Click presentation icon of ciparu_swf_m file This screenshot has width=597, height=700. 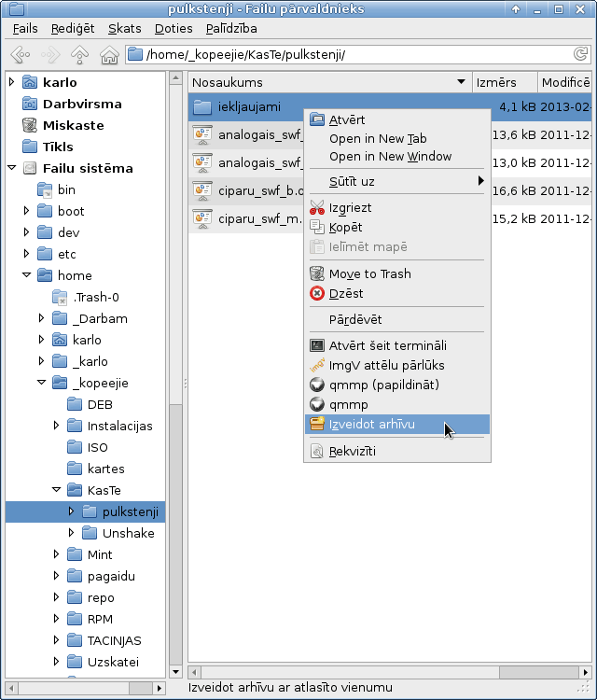click(x=202, y=218)
